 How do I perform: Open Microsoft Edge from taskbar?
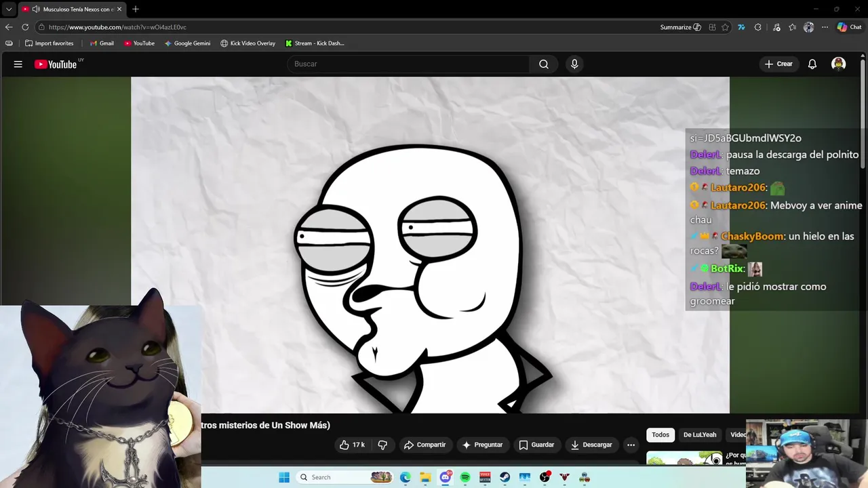coord(406,477)
